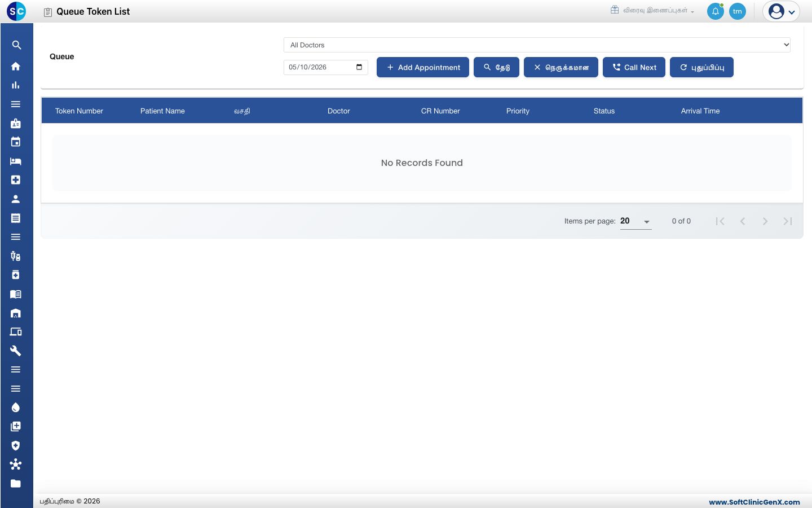Open the All Doctors dropdown

click(537, 45)
